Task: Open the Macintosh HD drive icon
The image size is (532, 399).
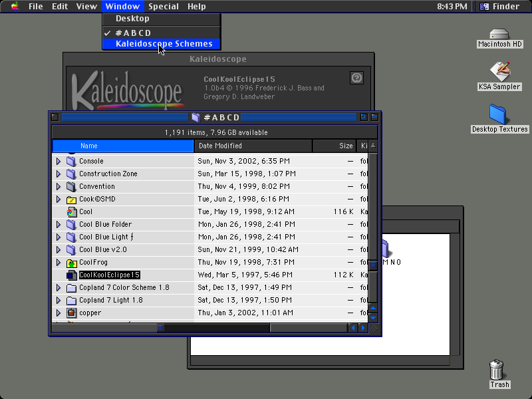Action: click(x=499, y=34)
